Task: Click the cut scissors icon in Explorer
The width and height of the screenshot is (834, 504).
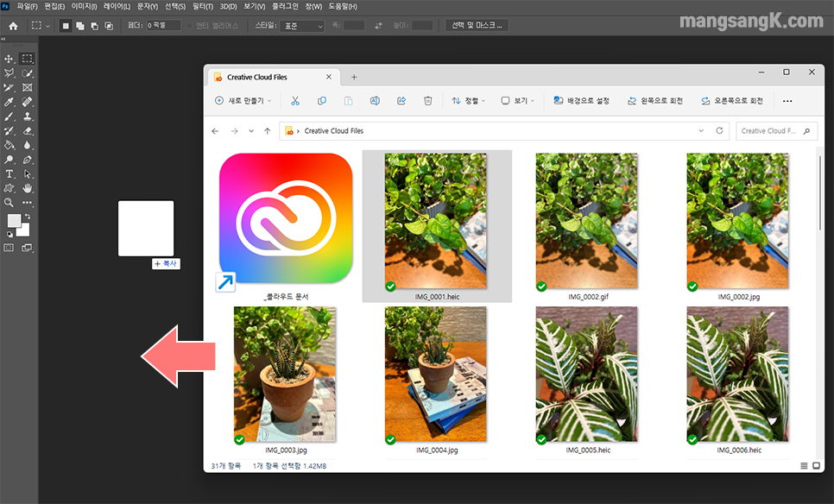Action: pos(295,100)
